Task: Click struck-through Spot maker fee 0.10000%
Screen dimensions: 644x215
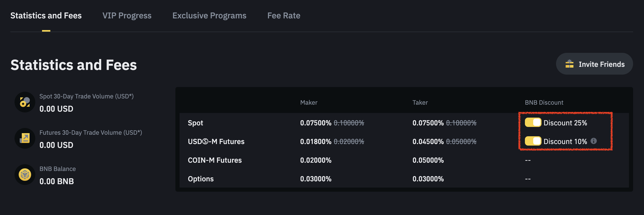Action: coord(349,123)
